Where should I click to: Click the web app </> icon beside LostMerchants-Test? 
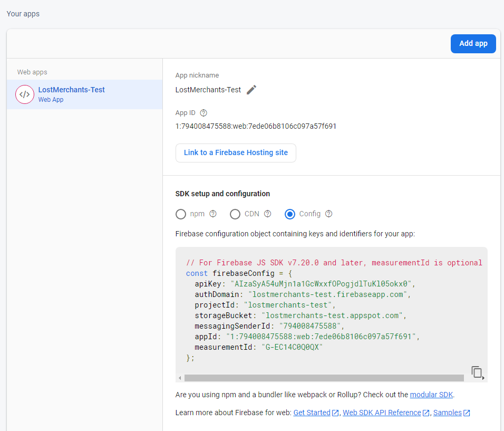point(25,94)
